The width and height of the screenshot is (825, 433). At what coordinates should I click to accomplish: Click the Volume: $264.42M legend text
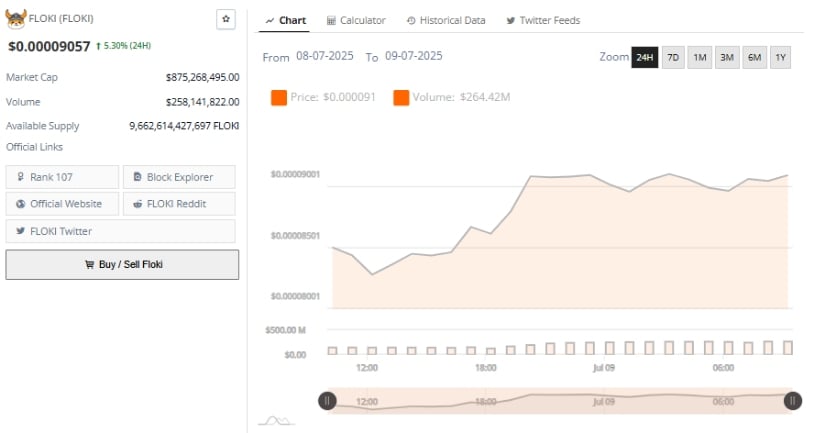coord(461,97)
